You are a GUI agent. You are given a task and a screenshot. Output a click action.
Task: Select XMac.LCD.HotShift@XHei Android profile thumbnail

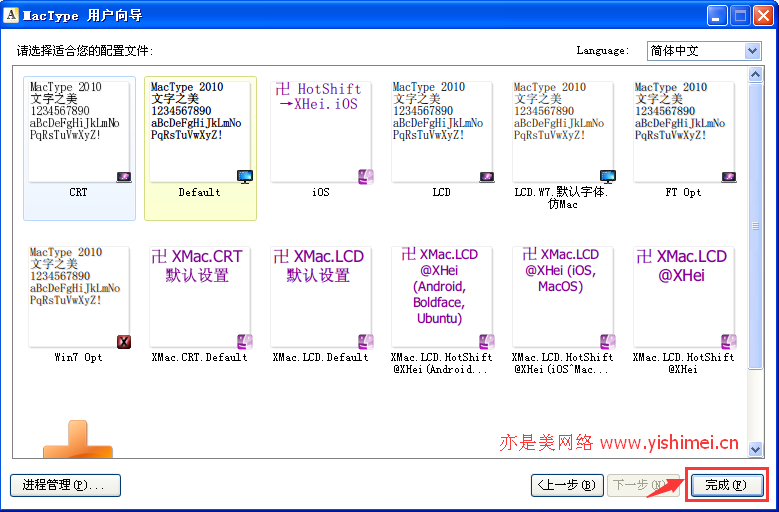click(442, 297)
